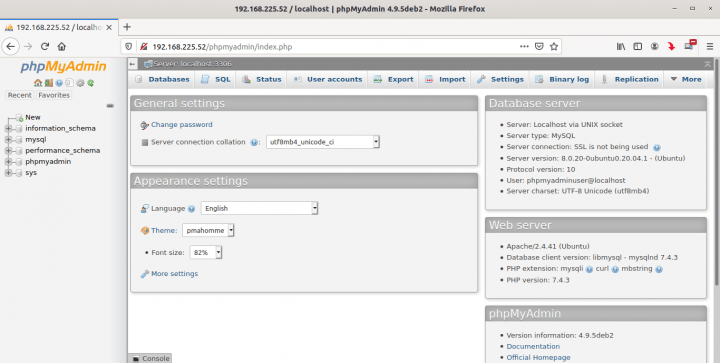Screen dimensions: 720x363
Task: Open the More tab dropdown
Action: coord(686,79)
